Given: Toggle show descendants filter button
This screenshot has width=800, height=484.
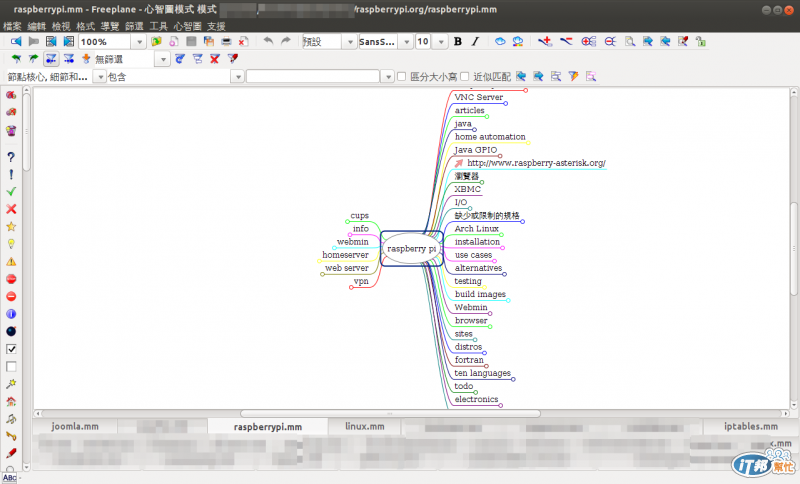Looking at the screenshot, I should pyautogui.click(x=68, y=59).
